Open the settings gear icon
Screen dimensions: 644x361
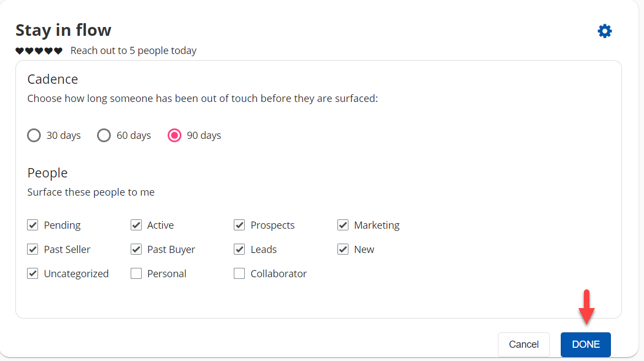click(x=605, y=31)
